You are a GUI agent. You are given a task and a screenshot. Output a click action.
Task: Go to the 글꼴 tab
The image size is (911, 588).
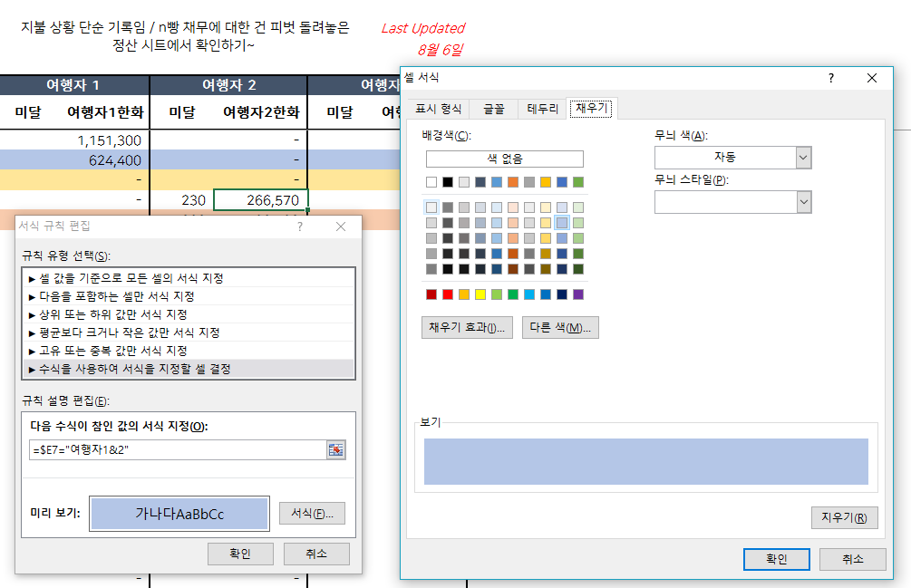[494, 109]
